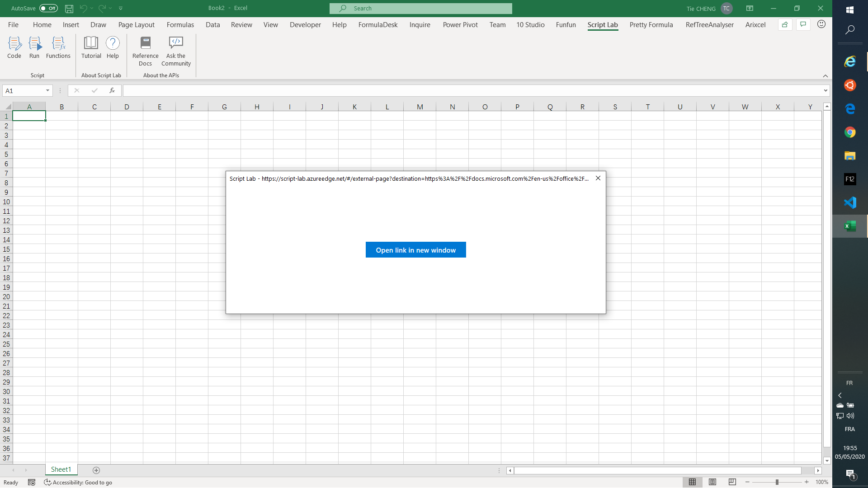The height and width of the screenshot is (488, 868).
Task: Open Visual Studio Code from the taskbar
Action: pos(850,202)
